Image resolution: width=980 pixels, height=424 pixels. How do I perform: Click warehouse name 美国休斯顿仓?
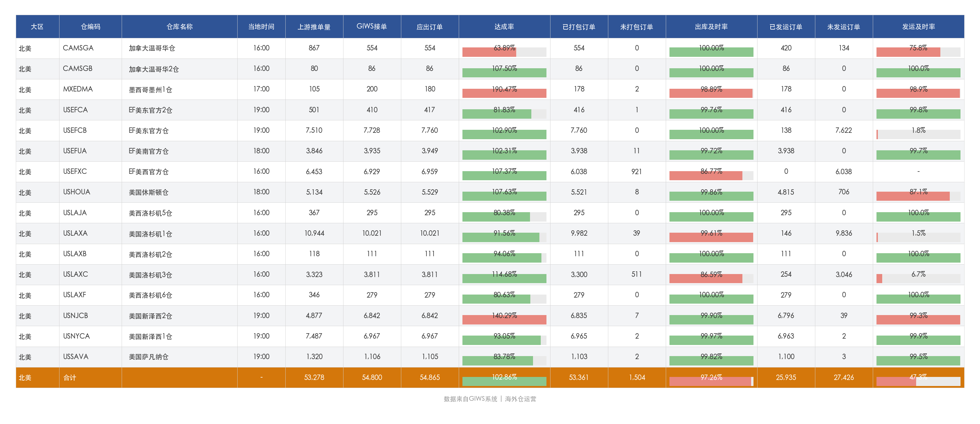(x=148, y=192)
